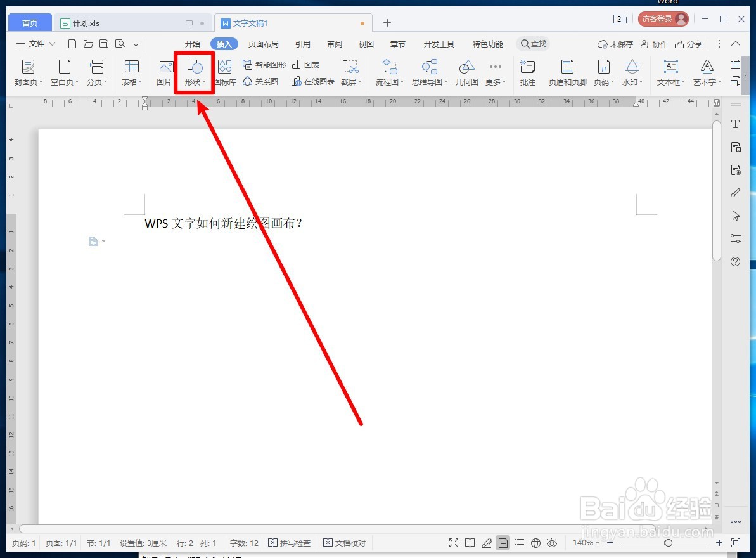The image size is (756, 558).
Task: Click the zoom slider handle
Action: [x=668, y=543]
